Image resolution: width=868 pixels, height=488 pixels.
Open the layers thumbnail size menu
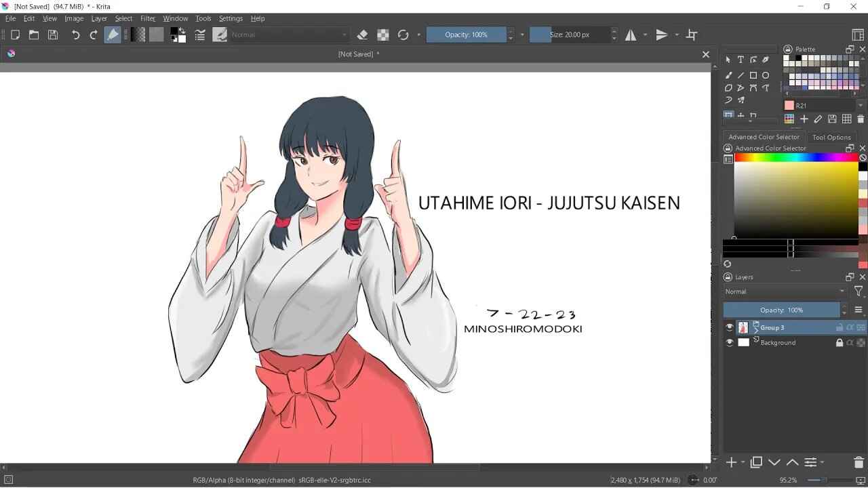pyautogui.click(x=859, y=310)
